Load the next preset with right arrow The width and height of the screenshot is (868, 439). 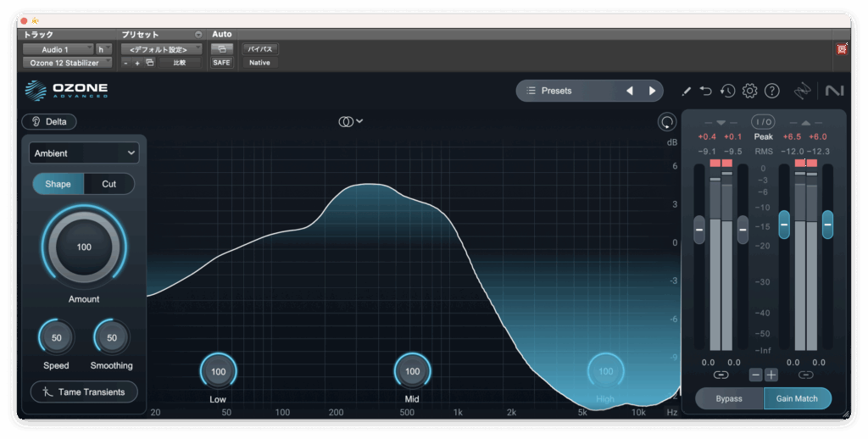(x=652, y=91)
